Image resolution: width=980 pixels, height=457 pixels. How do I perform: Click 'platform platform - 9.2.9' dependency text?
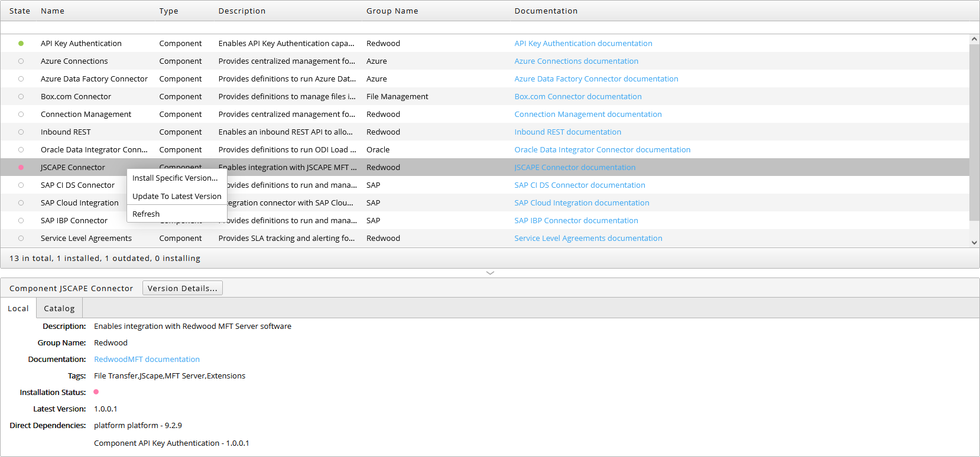click(138, 425)
